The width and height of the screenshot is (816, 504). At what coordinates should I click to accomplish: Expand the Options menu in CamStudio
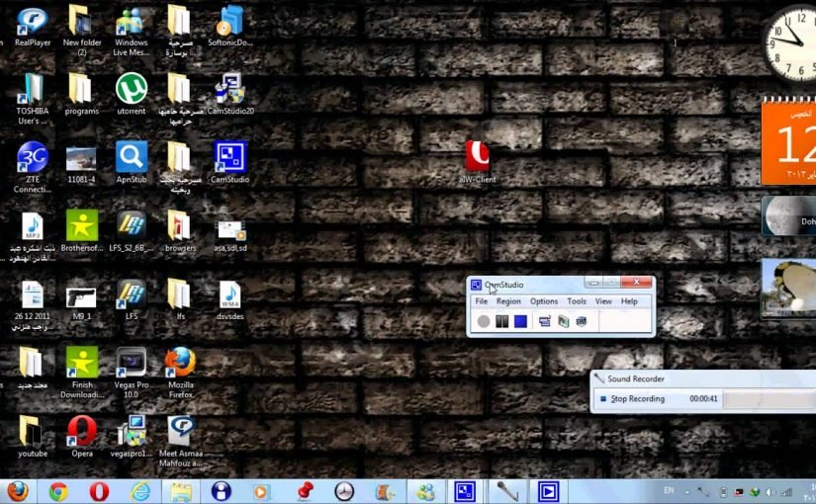(544, 301)
